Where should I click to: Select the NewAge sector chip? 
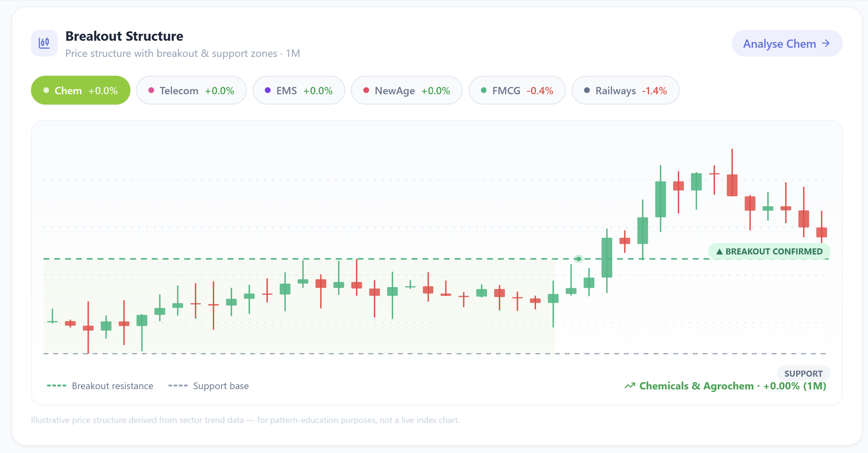407,90
